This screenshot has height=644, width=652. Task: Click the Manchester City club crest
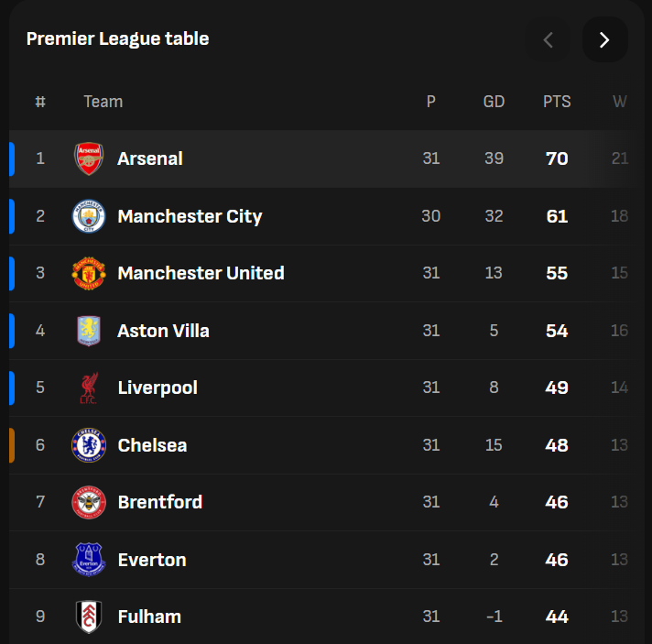pos(89,216)
